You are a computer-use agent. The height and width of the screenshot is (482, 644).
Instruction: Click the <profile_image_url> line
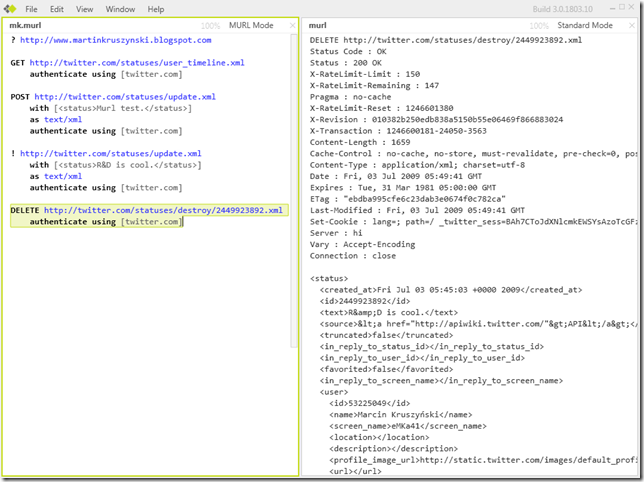[x=483, y=460]
